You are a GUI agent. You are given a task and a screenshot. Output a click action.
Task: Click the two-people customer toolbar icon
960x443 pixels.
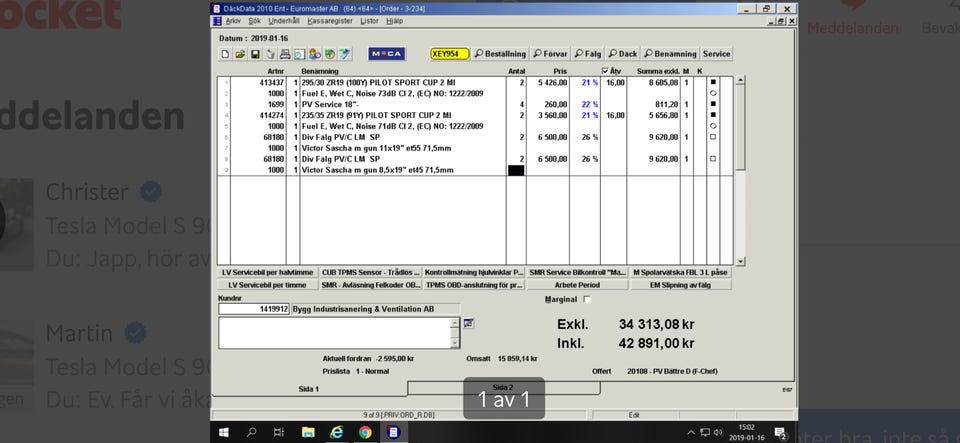[x=315, y=54]
